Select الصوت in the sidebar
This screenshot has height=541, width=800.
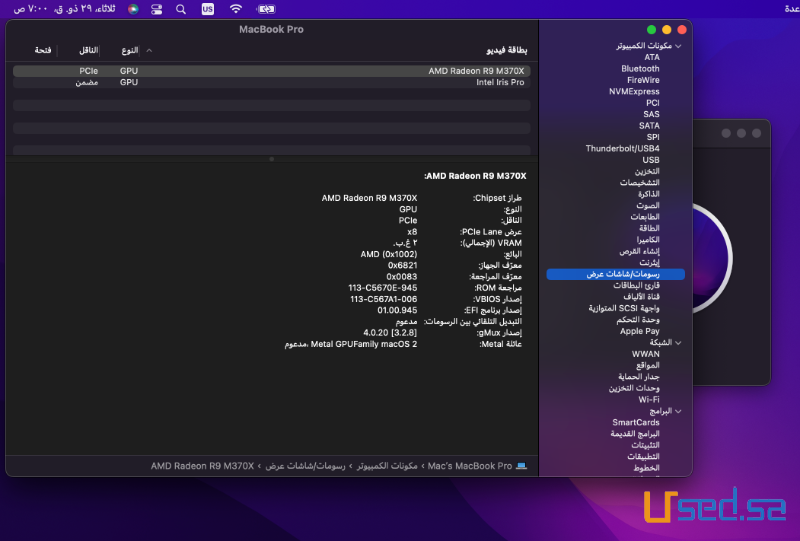[x=647, y=205]
